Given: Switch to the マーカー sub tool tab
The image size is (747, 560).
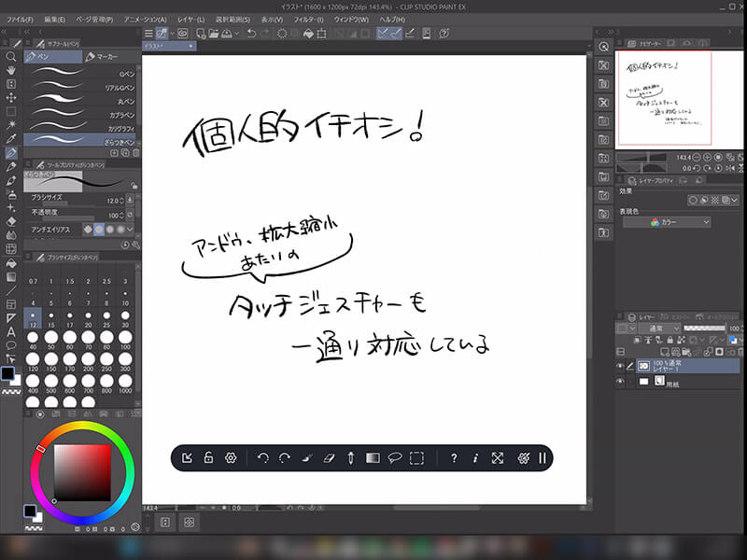Looking at the screenshot, I should coord(108,57).
